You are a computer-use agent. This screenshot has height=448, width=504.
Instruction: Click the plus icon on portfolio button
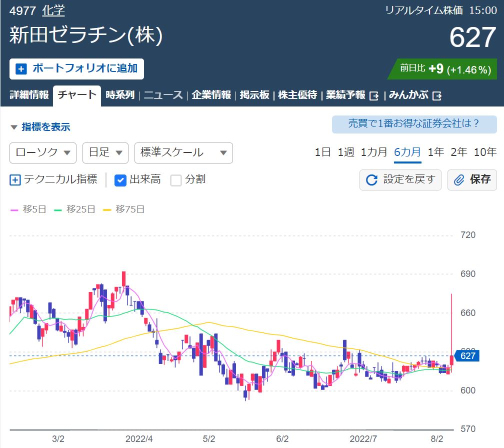tap(21, 69)
